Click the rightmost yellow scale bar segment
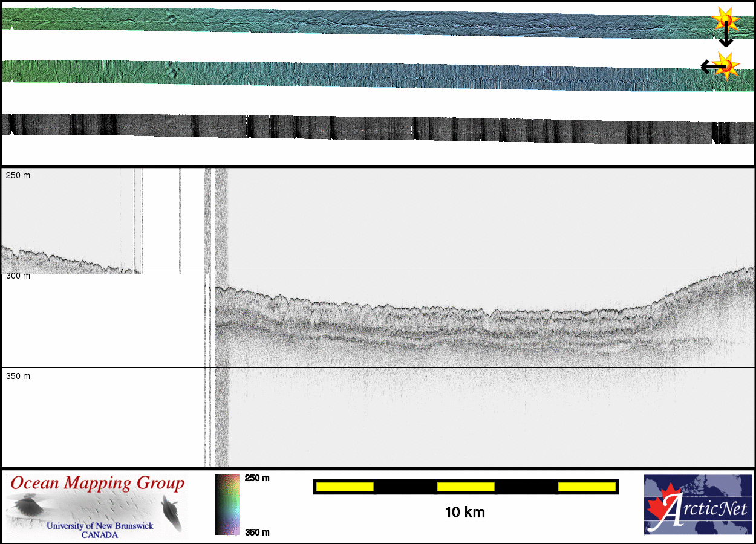This screenshot has width=756, height=544. (587, 487)
